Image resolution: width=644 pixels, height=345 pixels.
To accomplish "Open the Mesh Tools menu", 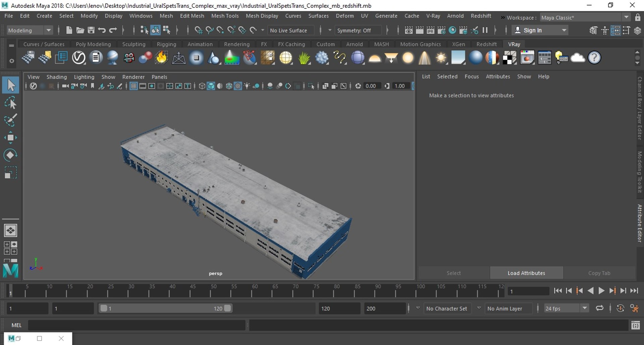I will pyautogui.click(x=225, y=16).
